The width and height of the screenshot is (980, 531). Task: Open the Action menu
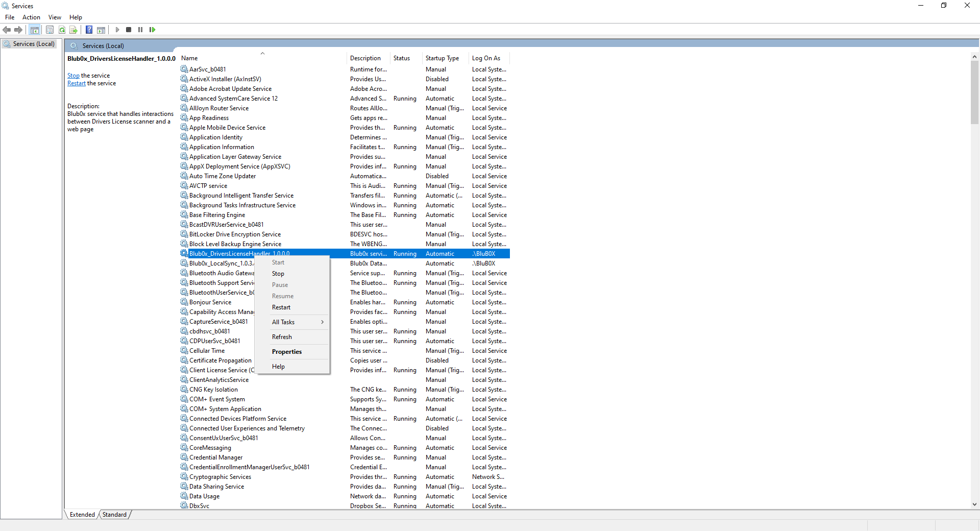31,17
